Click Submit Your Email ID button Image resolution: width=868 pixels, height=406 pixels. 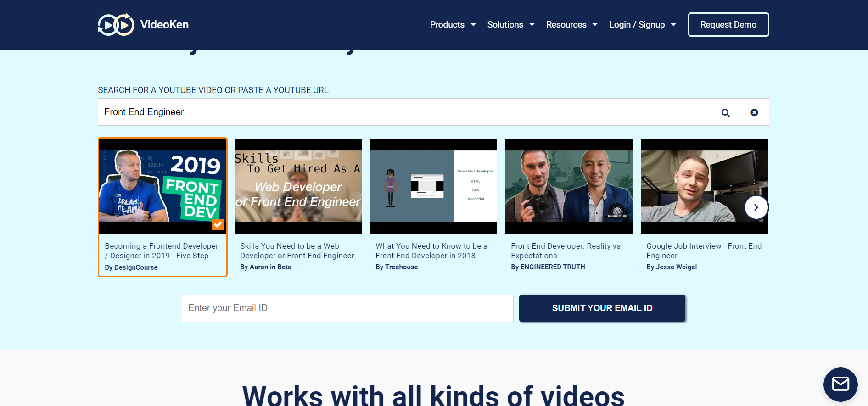[602, 308]
